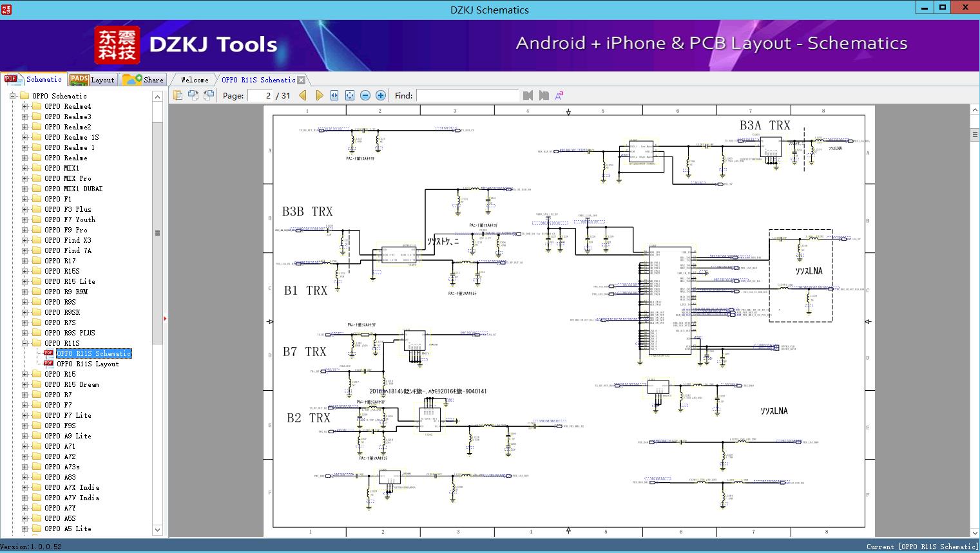Viewport: 980px width, 553px height.
Task: Click the find previous result icon
Action: 528,95
